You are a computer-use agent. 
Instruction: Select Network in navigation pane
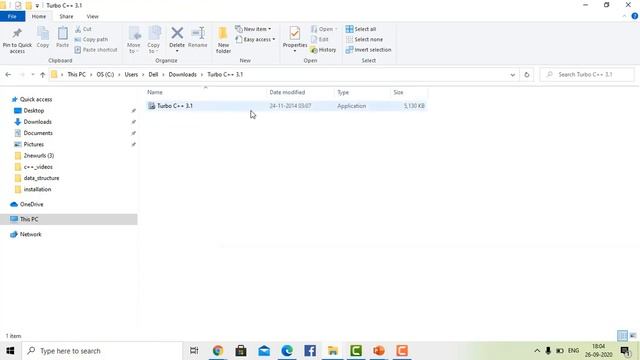pyautogui.click(x=31, y=234)
